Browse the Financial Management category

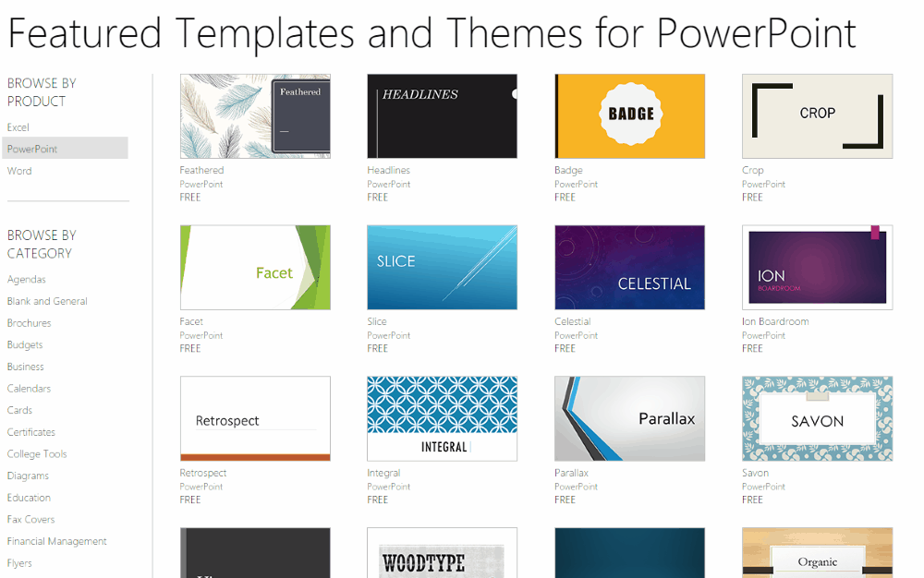point(56,541)
